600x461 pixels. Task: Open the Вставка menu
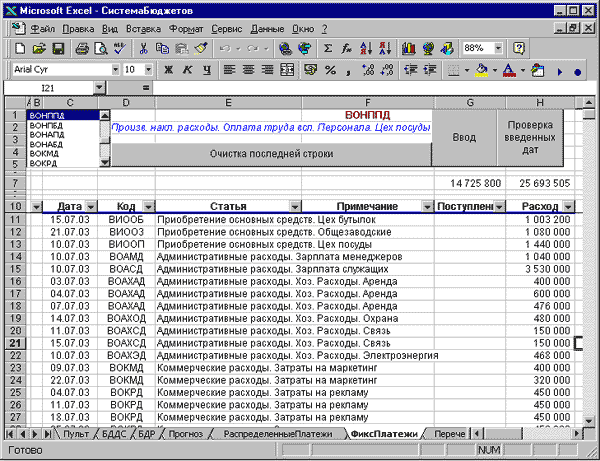[143, 29]
